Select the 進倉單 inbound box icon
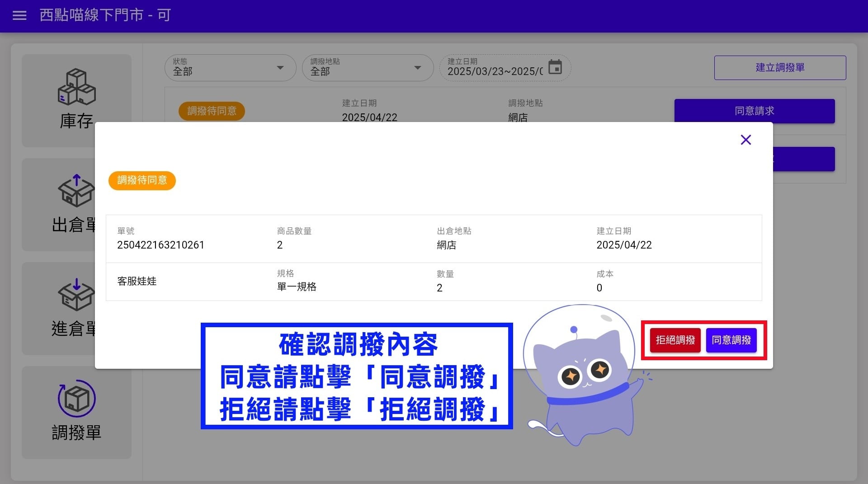This screenshot has width=868, height=484. pos(76,294)
